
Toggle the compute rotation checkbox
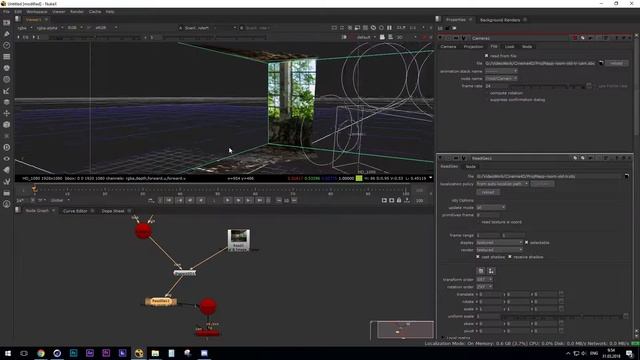point(487,93)
